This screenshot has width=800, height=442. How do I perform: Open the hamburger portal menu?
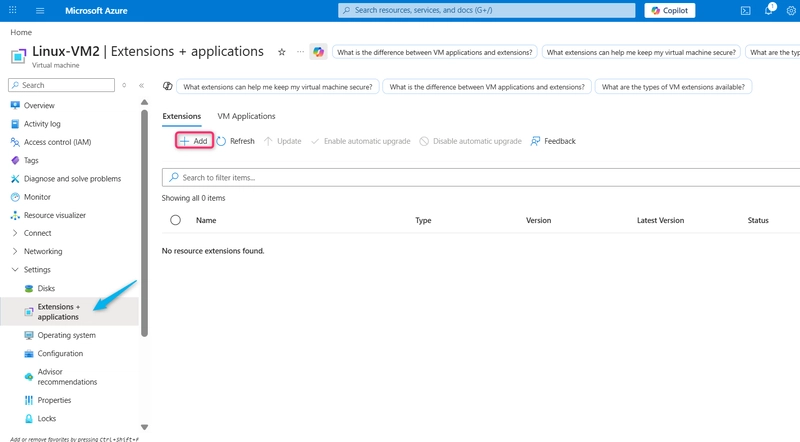(x=40, y=10)
